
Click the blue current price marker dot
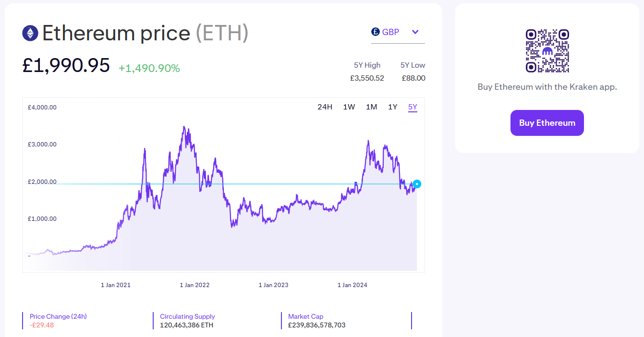pos(417,184)
